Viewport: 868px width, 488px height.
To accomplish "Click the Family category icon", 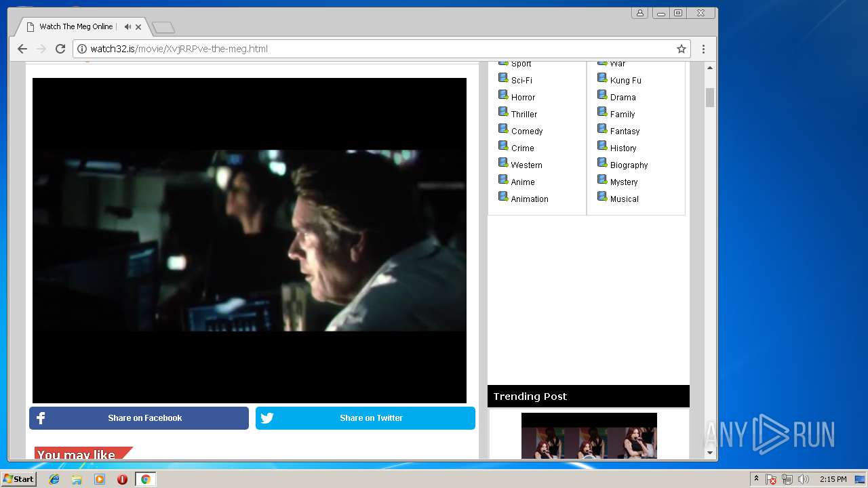I will (x=602, y=112).
